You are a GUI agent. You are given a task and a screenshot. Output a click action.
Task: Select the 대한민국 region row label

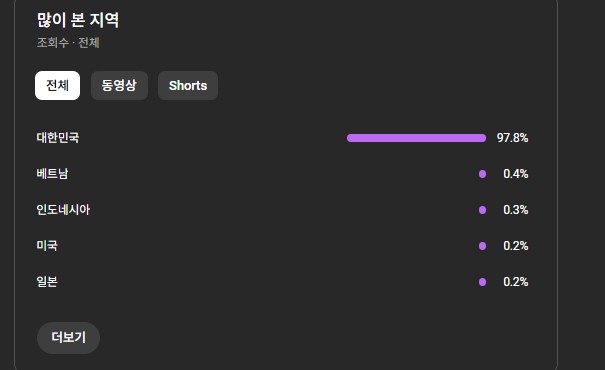click(58, 137)
